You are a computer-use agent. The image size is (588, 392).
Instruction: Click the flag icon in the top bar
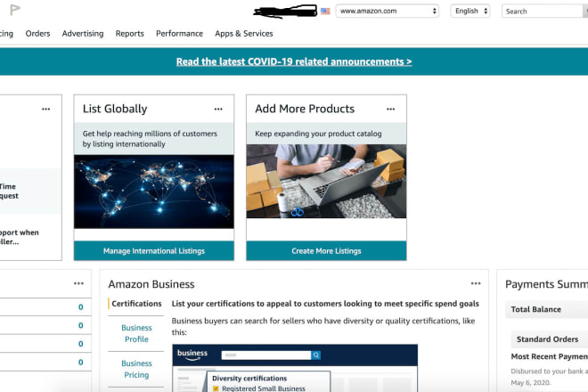tap(14, 10)
